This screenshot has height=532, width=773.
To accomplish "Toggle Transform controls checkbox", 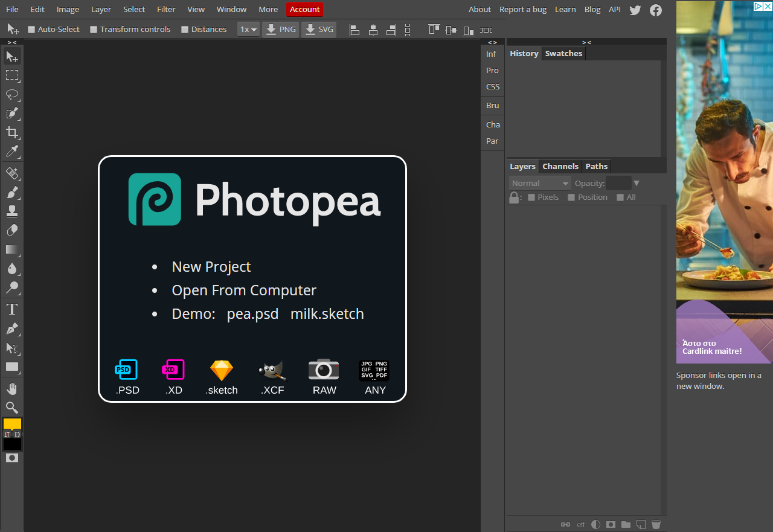I will [x=94, y=30].
